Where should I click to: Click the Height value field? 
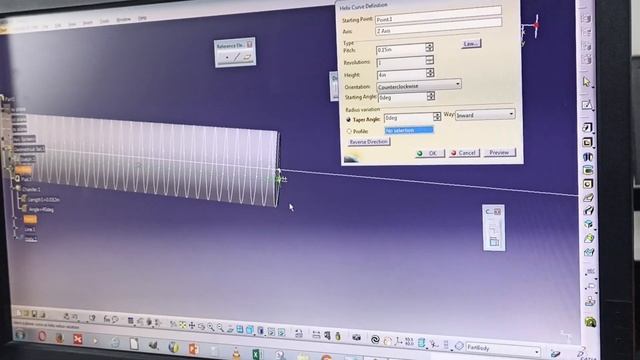pyautogui.click(x=401, y=75)
